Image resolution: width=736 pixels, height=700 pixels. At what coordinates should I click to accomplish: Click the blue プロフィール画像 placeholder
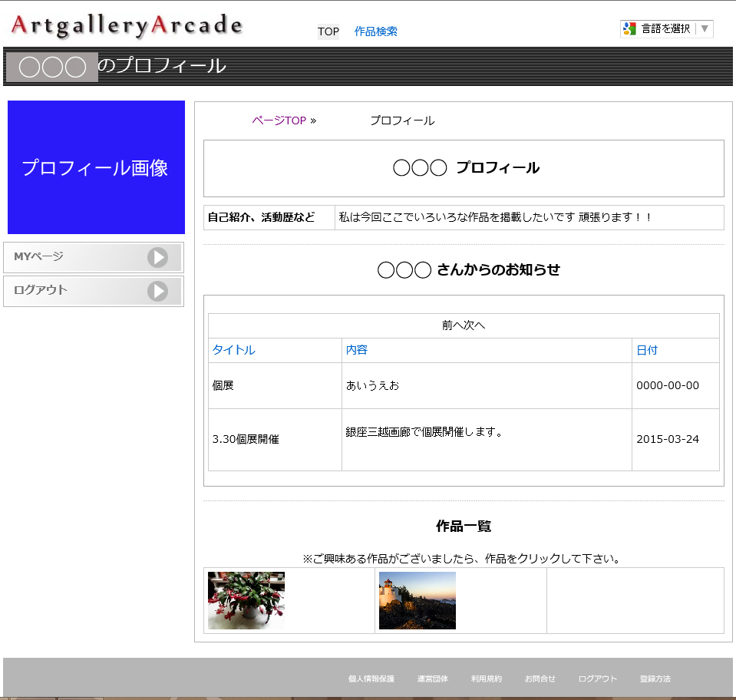[x=96, y=167]
